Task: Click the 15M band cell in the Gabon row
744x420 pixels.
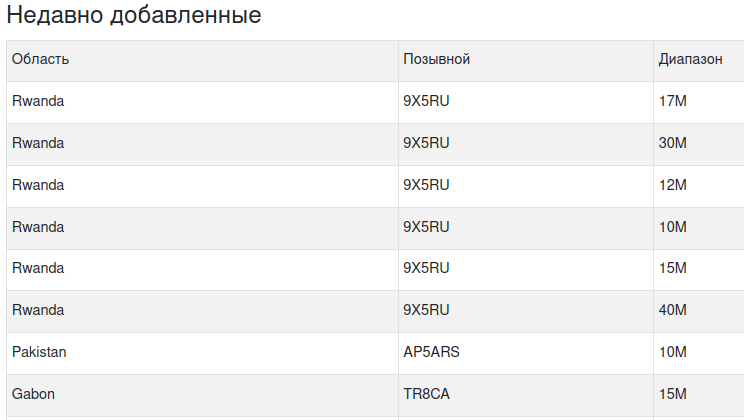Action: click(x=698, y=395)
